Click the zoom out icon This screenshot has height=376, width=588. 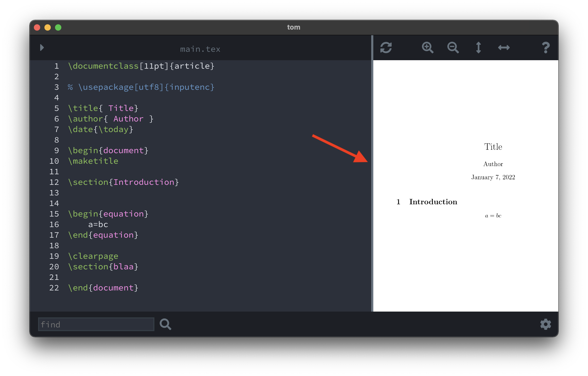[x=453, y=47]
